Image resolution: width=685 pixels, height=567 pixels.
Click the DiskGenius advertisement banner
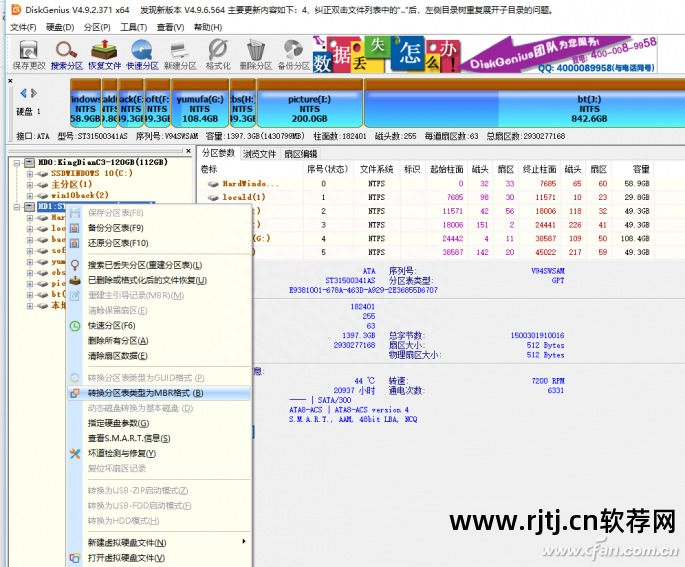[485, 55]
